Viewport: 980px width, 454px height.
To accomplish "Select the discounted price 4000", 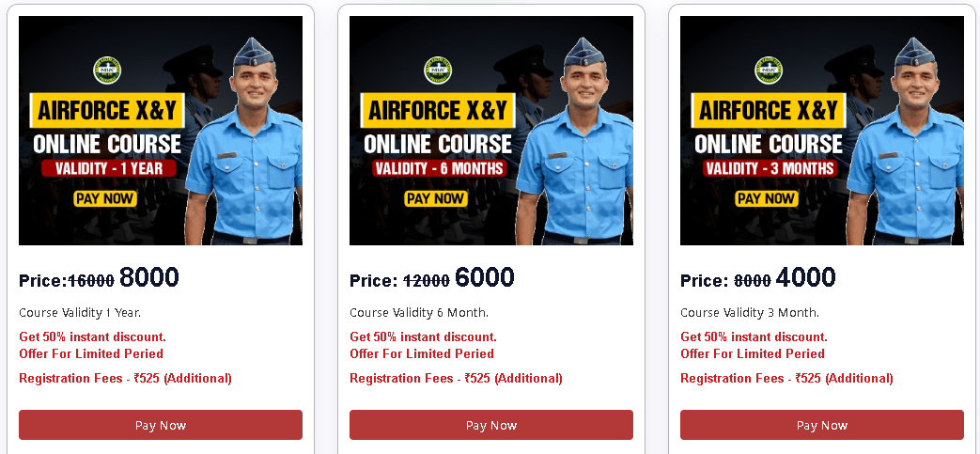I will tap(805, 277).
